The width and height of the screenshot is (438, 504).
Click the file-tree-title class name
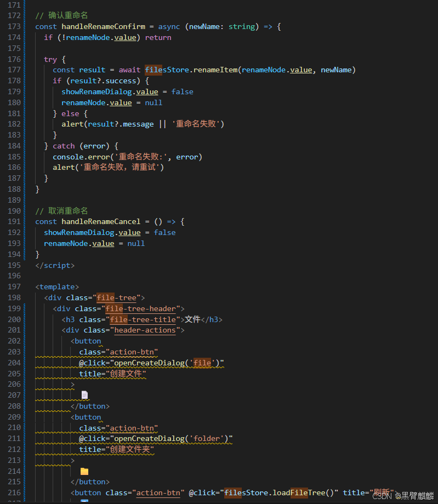(x=143, y=320)
